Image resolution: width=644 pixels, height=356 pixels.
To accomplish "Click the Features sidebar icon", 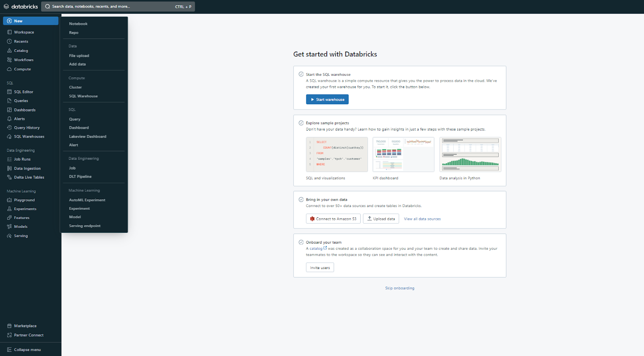I will coord(9,218).
